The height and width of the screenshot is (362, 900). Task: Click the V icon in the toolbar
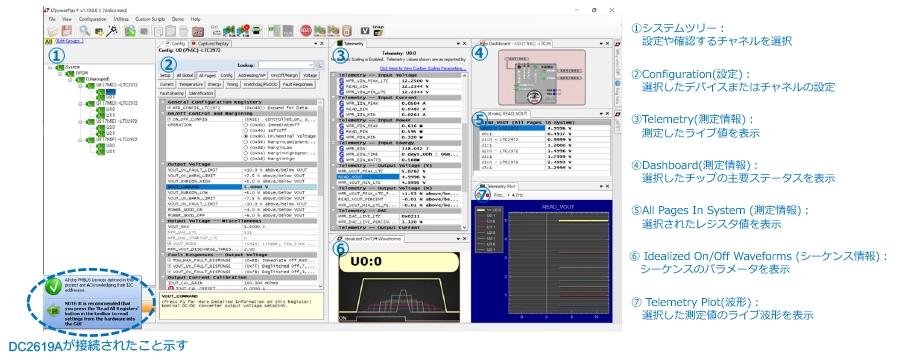pos(365,31)
